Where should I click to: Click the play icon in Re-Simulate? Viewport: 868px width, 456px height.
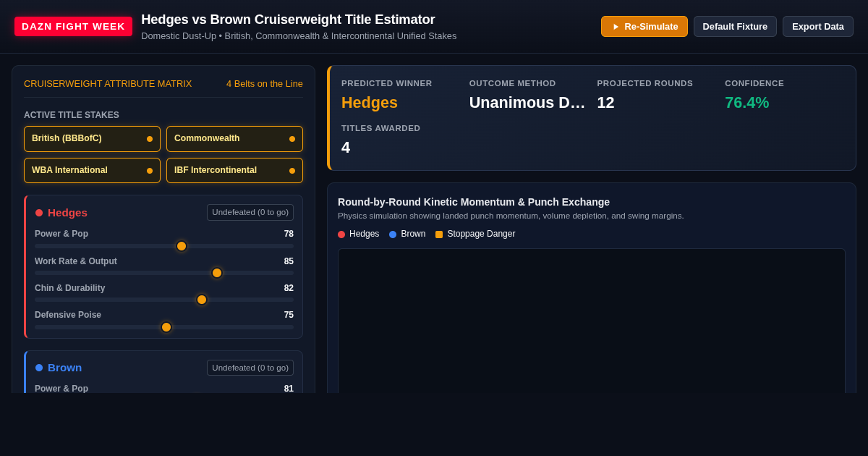click(x=616, y=27)
